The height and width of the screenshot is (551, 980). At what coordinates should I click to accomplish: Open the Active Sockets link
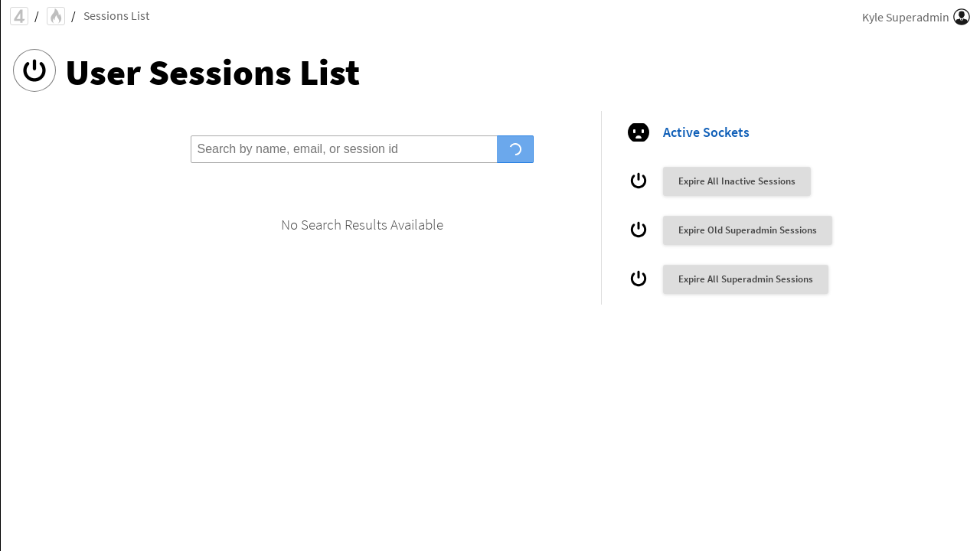tap(706, 132)
